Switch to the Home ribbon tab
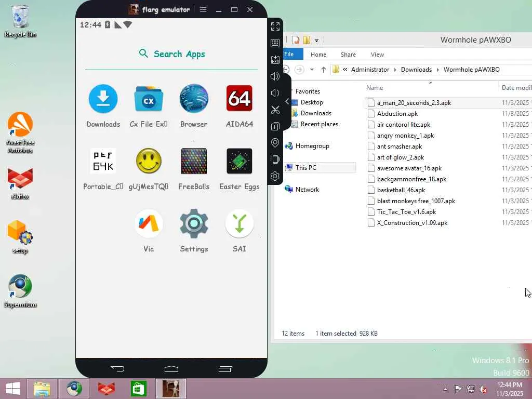532x399 pixels. 318,55
